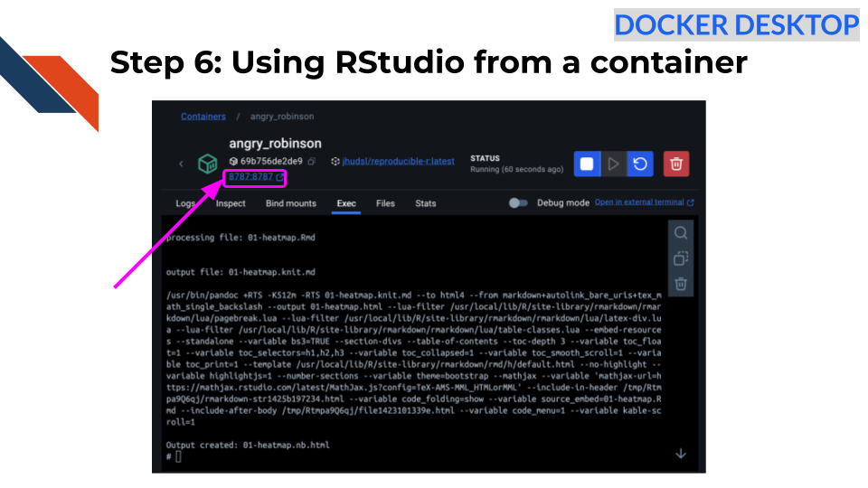Click the green container cube icon
This screenshot has height=488, width=868.
click(x=208, y=164)
